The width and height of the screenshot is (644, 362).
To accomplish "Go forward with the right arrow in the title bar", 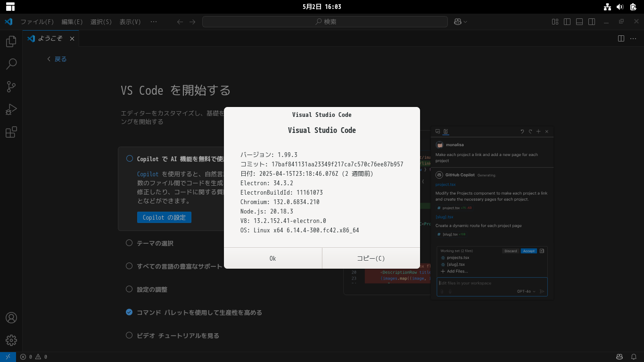I will [x=192, y=22].
